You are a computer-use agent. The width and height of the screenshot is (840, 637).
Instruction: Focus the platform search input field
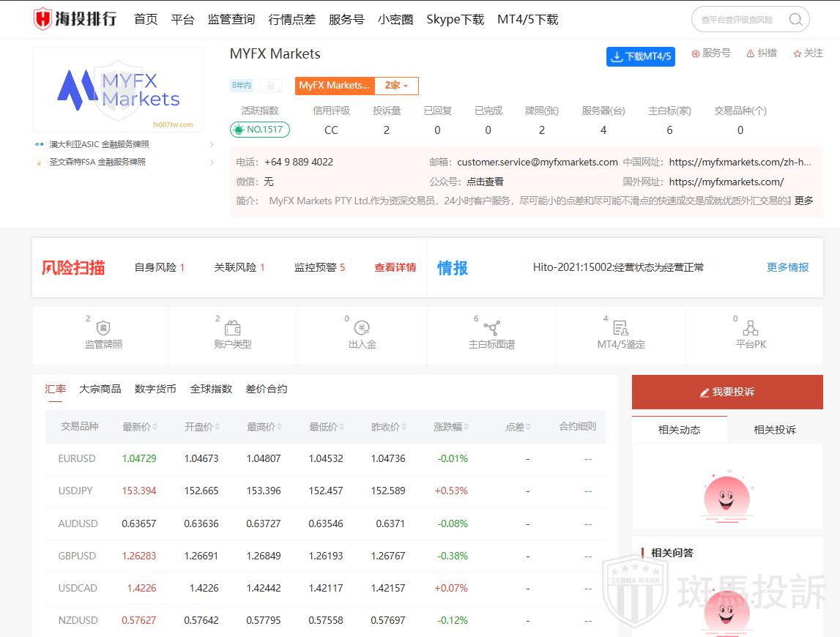738,20
